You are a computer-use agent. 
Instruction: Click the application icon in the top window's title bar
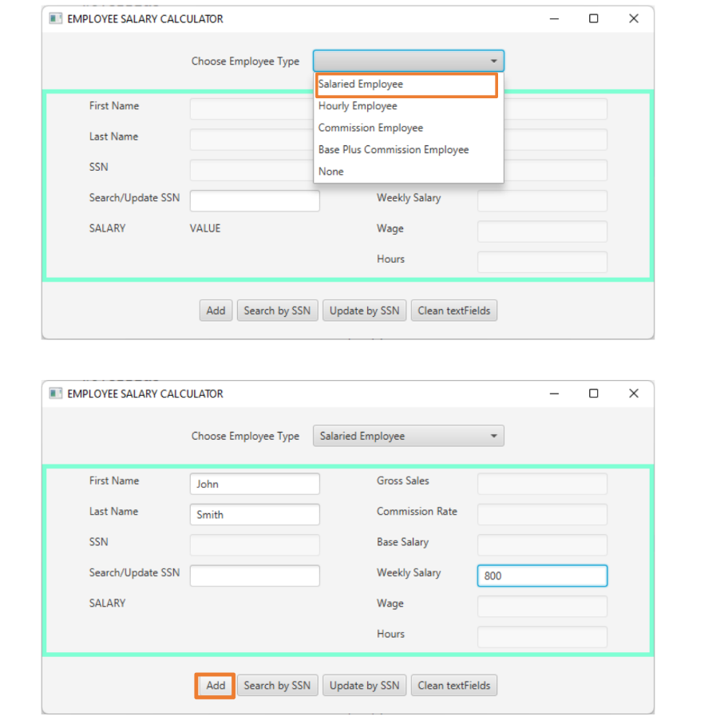(x=55, y=18)
